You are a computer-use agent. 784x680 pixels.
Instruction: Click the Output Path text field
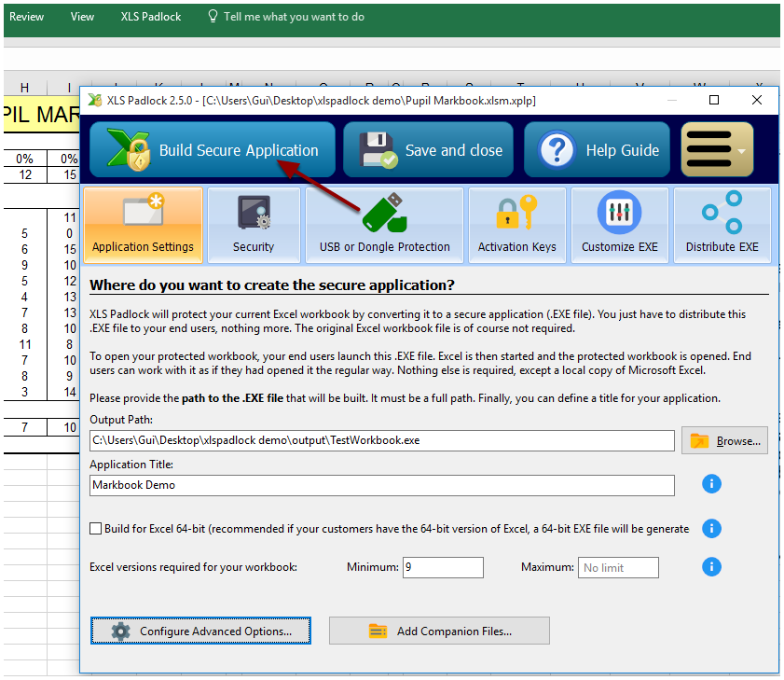click(381, 440)
